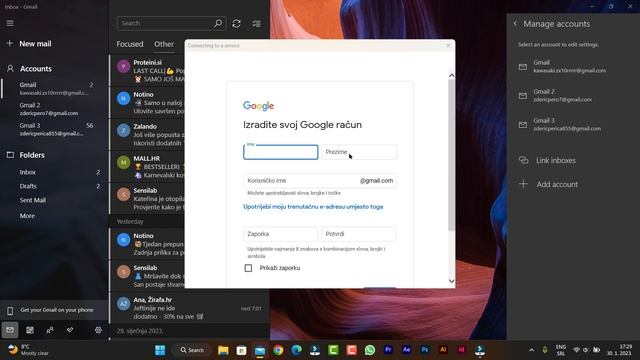The height and width of the screenshot is (360, 640).
Task: Open Microsoft Store from the taskbar
Action: click(x=241, y=350)
